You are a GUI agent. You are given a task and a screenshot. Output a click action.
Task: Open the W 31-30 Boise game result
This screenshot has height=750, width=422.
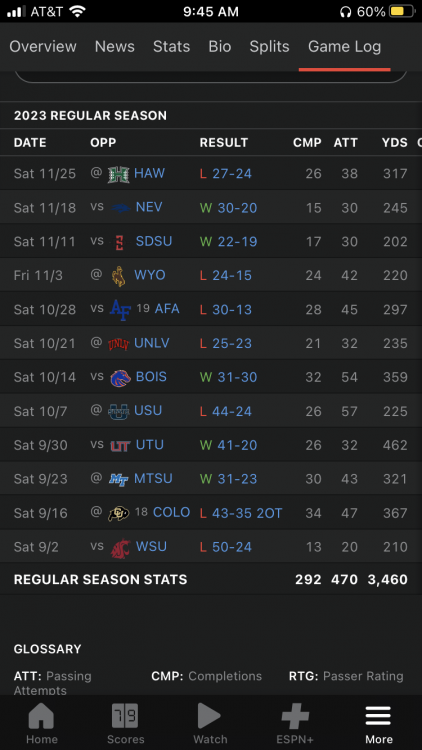coord(228,377)
